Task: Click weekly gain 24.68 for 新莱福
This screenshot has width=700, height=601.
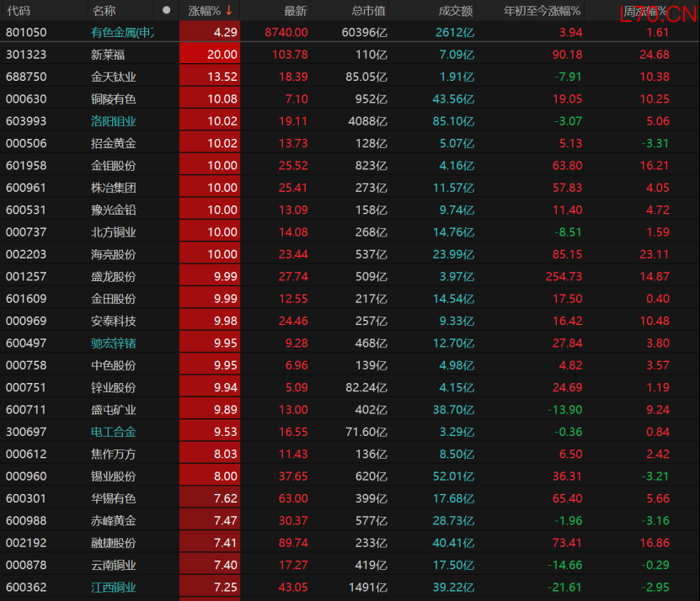Action: (655, 55)
